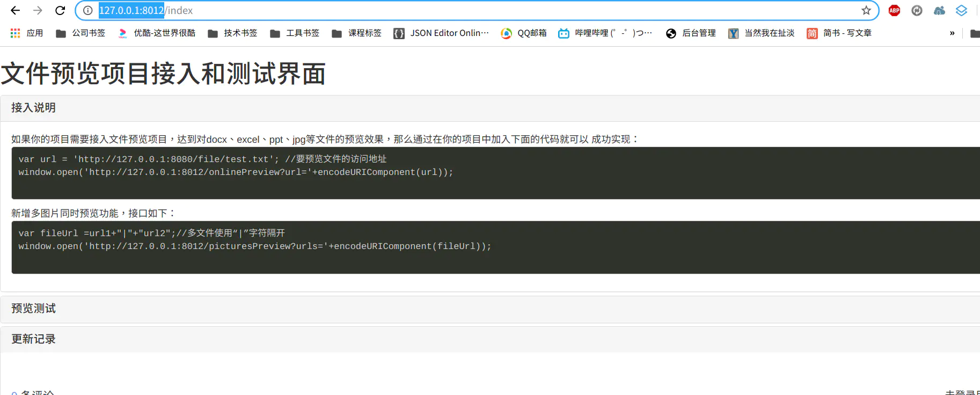Open the cloud-shaped extension icon

coord(939,10)
